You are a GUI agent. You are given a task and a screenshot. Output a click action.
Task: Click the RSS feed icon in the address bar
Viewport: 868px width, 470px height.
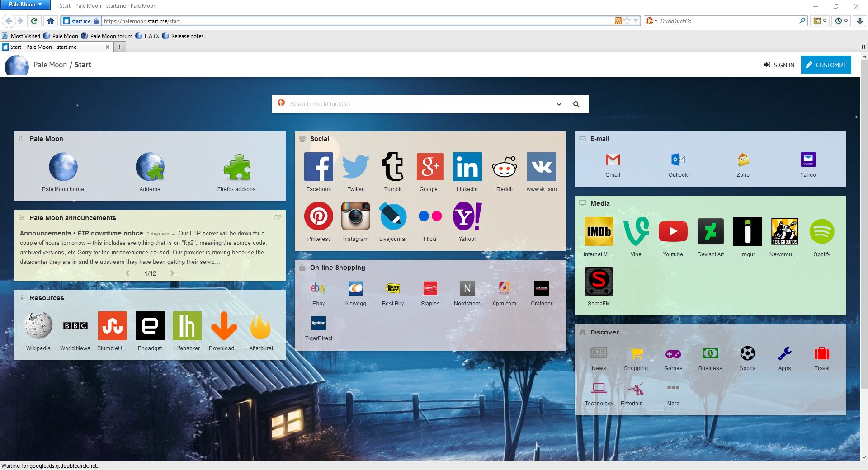618,21
